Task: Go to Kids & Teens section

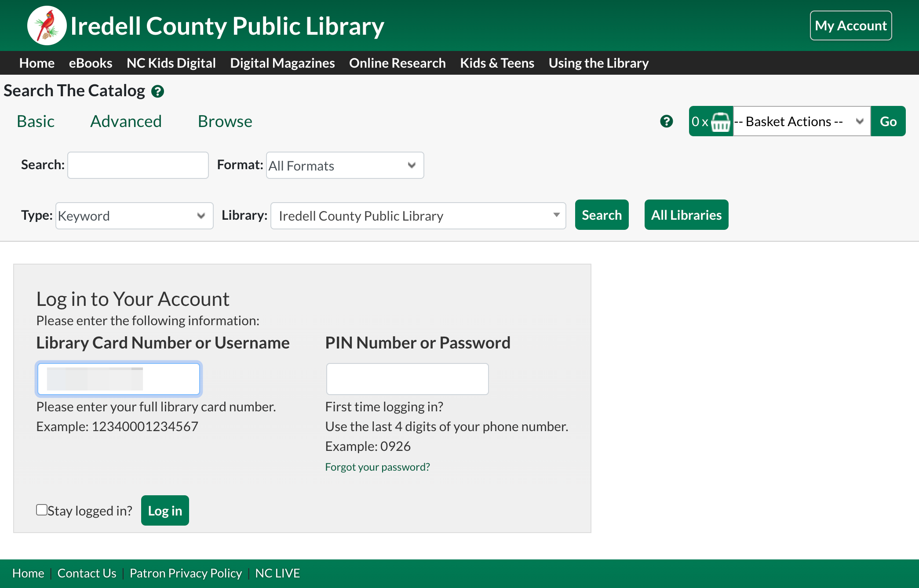Action: pos(497,63)
